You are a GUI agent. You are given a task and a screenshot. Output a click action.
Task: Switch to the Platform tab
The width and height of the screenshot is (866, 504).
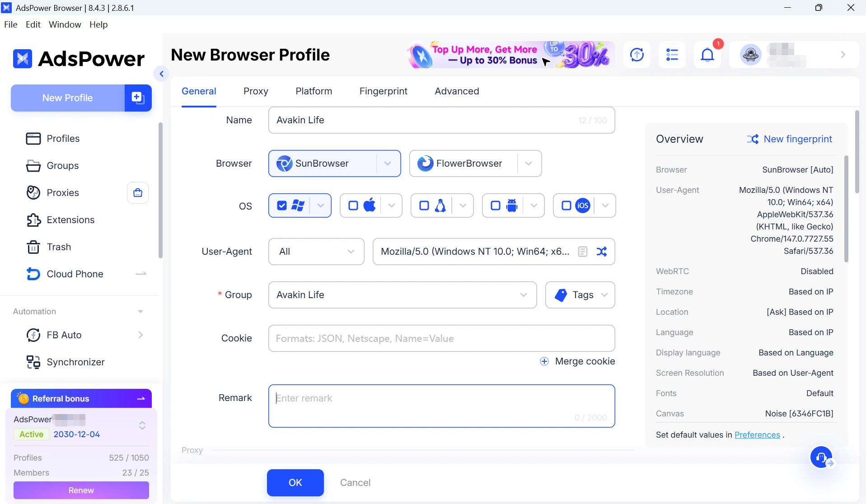pyautogui.click(x=314, y=91)
